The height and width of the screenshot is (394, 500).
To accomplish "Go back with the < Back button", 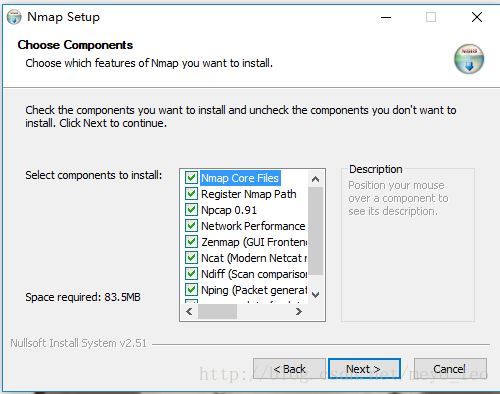I will (x=289, y=369).
